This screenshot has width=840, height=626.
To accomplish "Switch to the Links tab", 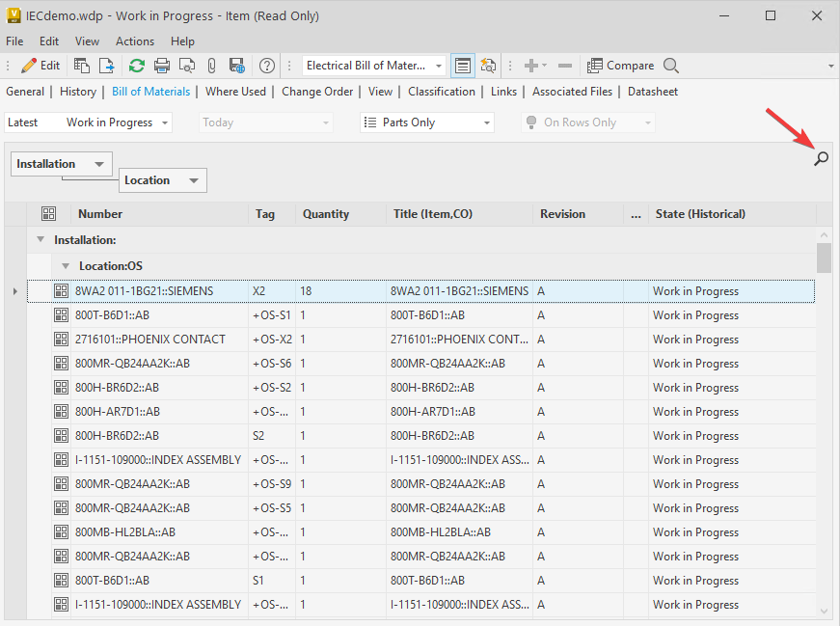I will (503, 92).
